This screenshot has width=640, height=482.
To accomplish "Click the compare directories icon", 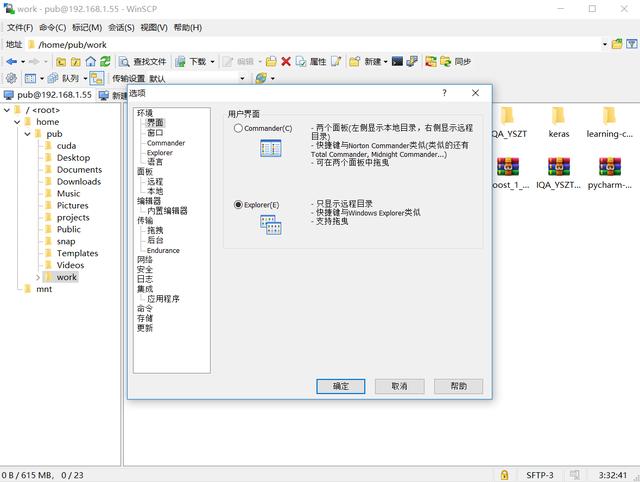I will tap(430, 62).
